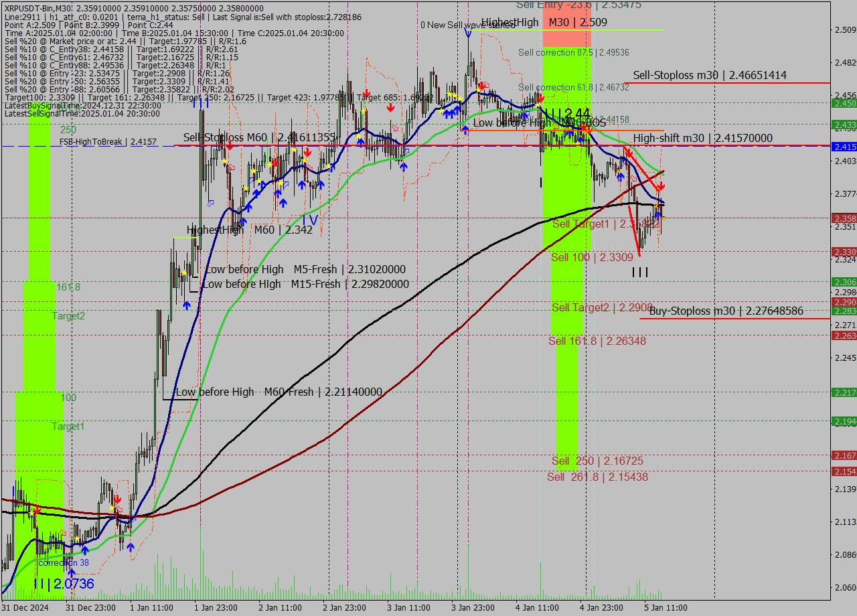Click the green 2.194 price tag
Image resolution: width=857 pixels, height=616 pixels.
pyautogui.click(x=844, y=421)
